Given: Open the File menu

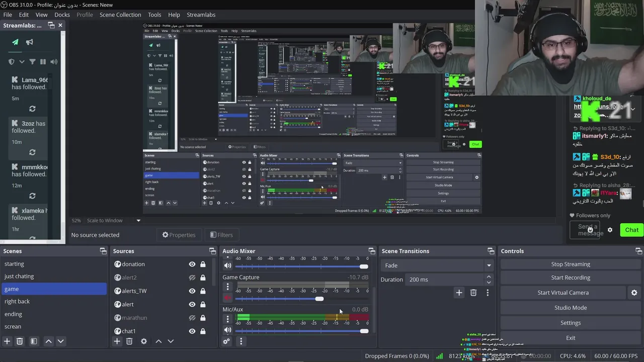Looking at the screenshot, I should 8,15.
